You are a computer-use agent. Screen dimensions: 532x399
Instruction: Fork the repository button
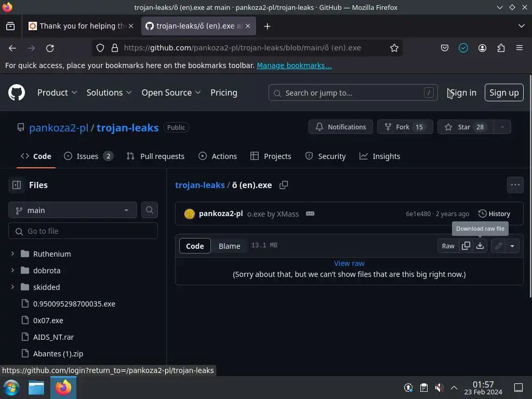point(405,127)
